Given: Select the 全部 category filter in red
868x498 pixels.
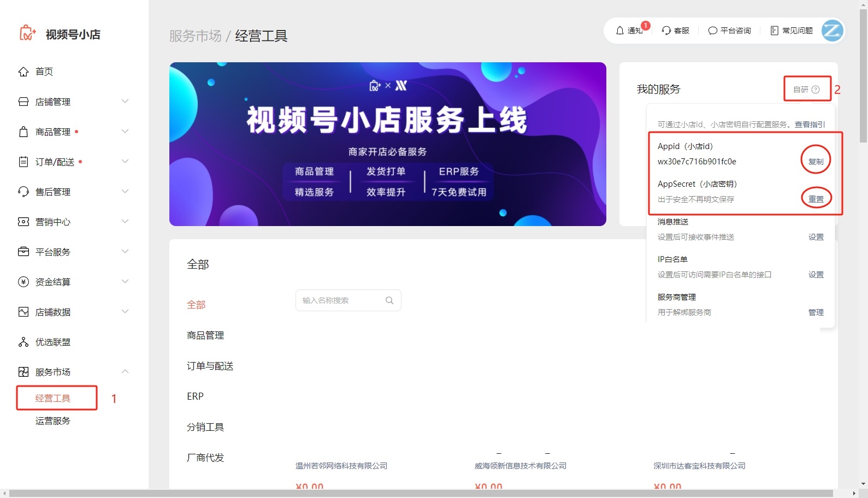Looking at the screenshot, I should coord(196,305).
